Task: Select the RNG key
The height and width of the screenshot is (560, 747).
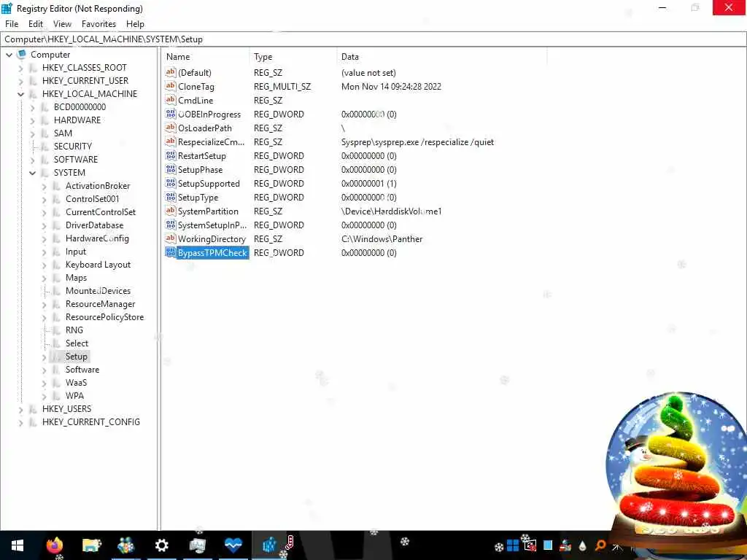Action: pyautogui.click(x=74, y=330)
